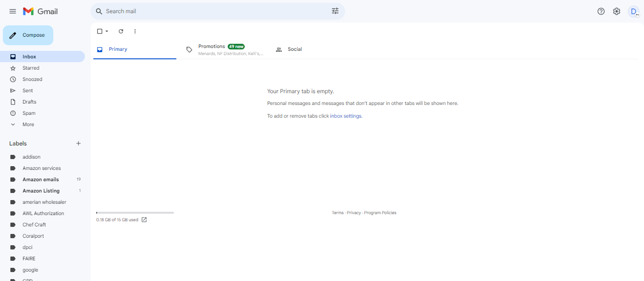Tick the select all checkbox
644x281 pixels.
(99, 32)
